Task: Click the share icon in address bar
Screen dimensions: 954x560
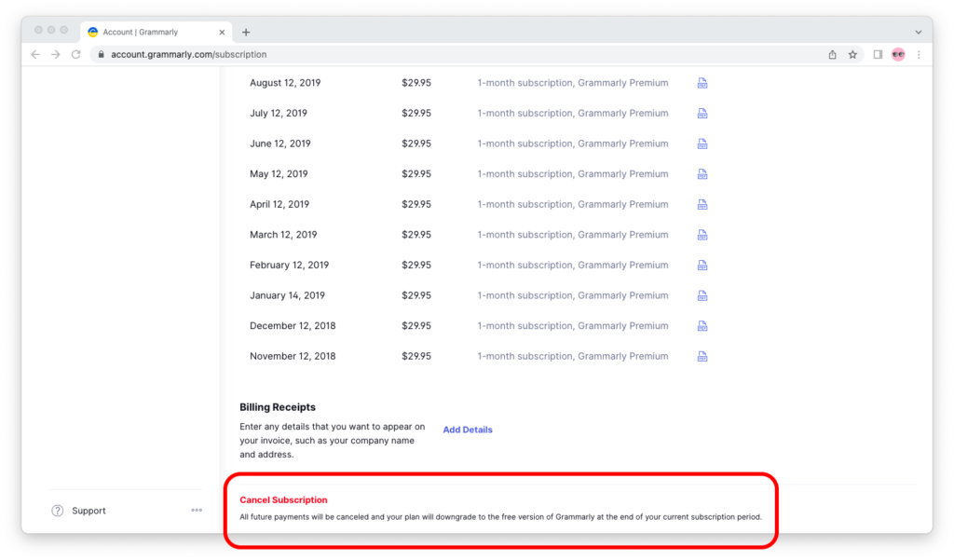Action: (832, 54)
